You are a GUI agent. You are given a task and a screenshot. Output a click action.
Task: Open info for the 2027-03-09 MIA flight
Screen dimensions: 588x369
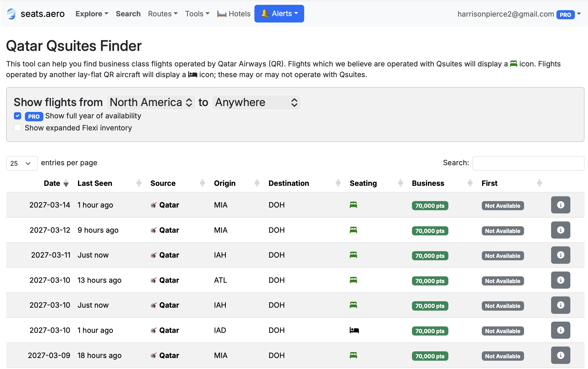(560, 355)
